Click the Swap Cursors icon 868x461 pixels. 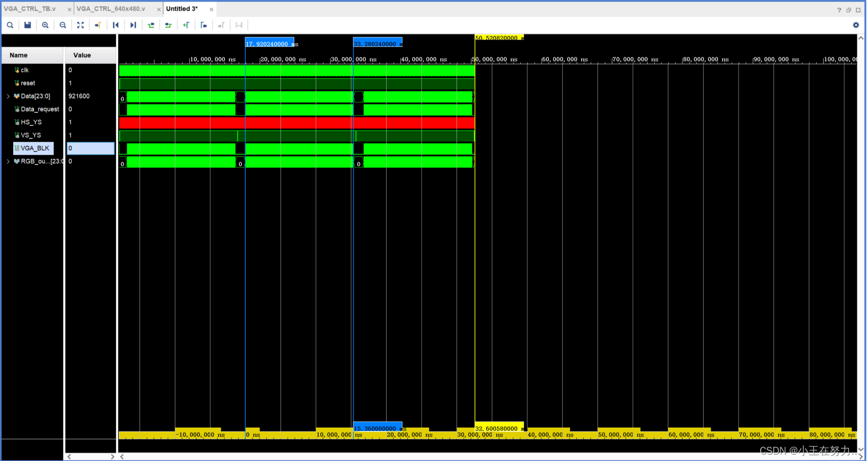point(239,25)
